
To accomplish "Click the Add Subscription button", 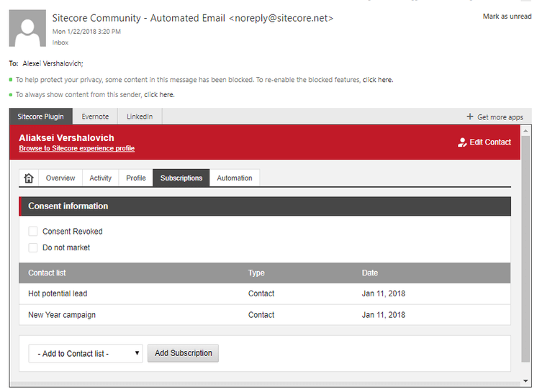I will tap(184, 353).
